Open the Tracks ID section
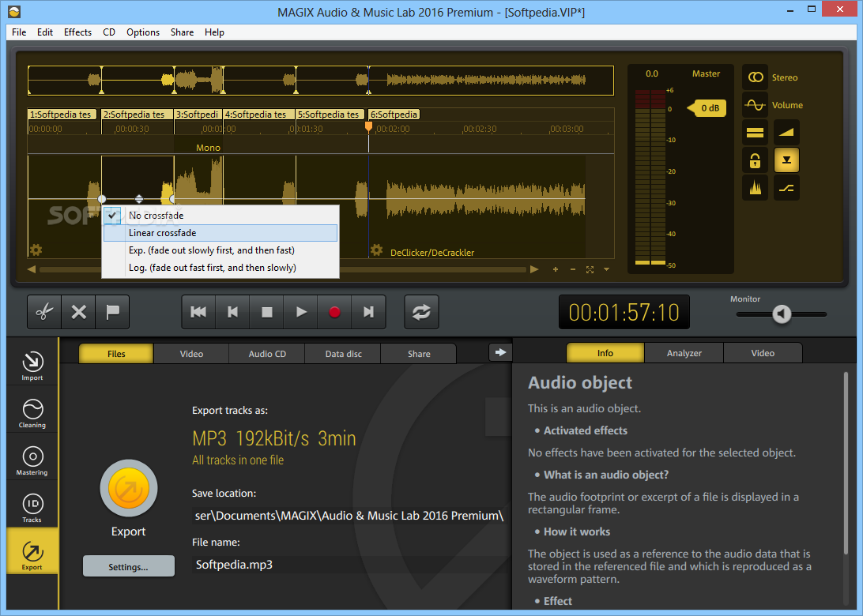The width and height of the screenshot is (863, 616). point(32,508)
